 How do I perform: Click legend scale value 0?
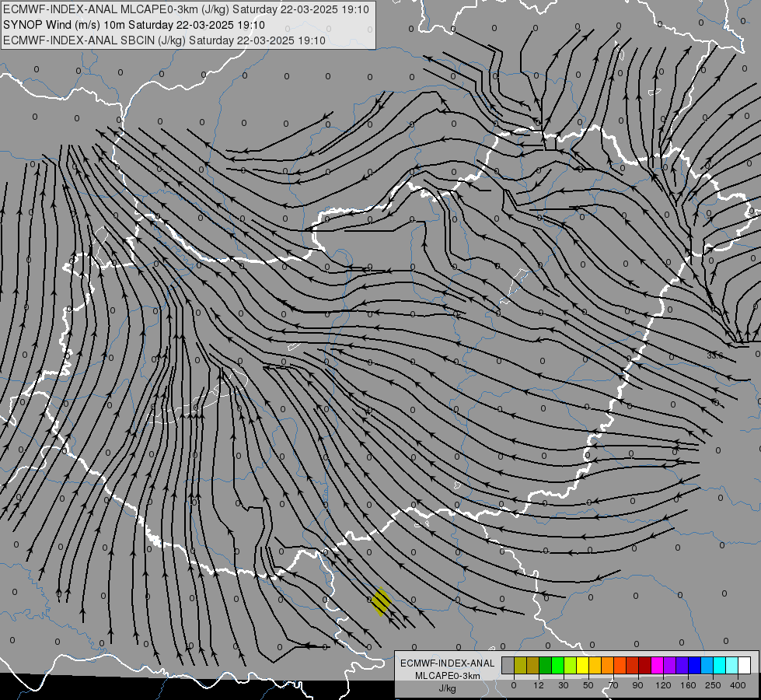click(x=514, y=685)
